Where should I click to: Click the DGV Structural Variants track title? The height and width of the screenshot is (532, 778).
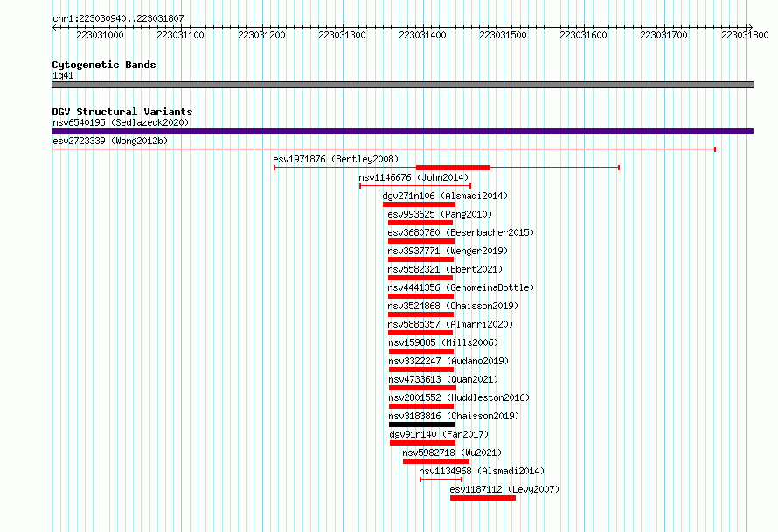[122, 112]
